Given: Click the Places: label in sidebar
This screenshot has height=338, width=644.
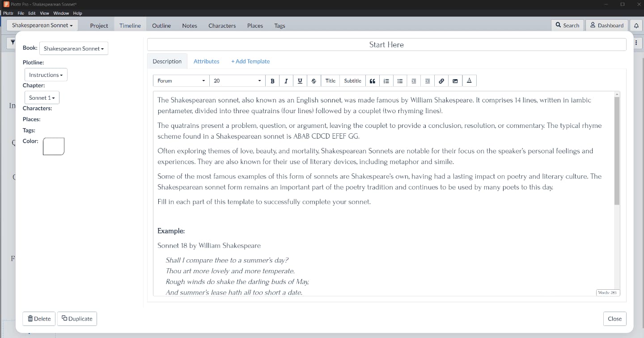Looking at the screenshot, I should (x=31, y=119).
